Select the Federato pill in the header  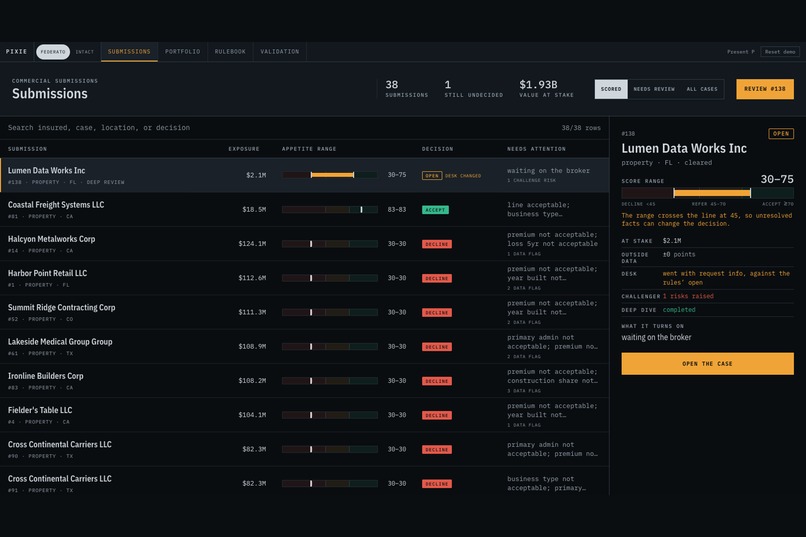click(53, 52)
